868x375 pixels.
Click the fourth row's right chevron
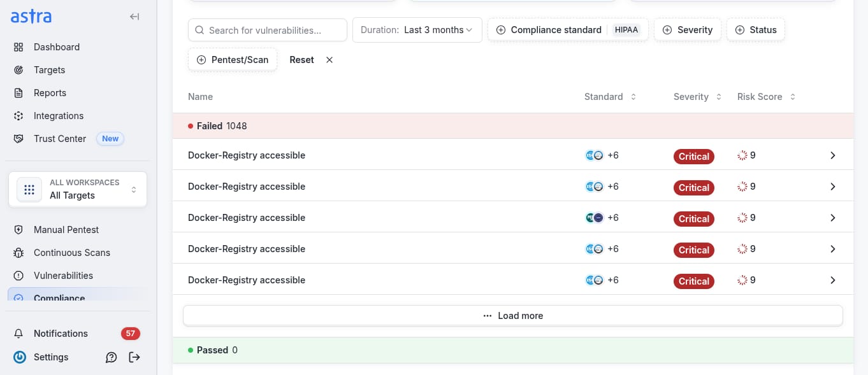(832, 249)
